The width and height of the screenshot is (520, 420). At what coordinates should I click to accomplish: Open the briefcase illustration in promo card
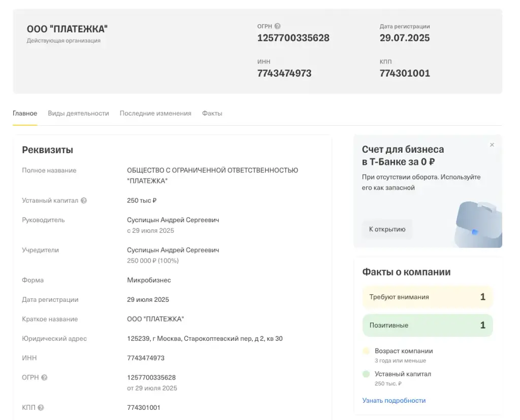pyautogui.click(x=478, y=224)
